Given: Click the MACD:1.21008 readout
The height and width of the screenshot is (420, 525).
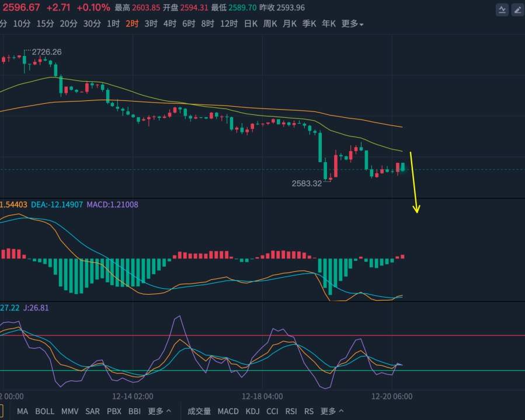Looking at the screenshot, I should coord(112,204).
